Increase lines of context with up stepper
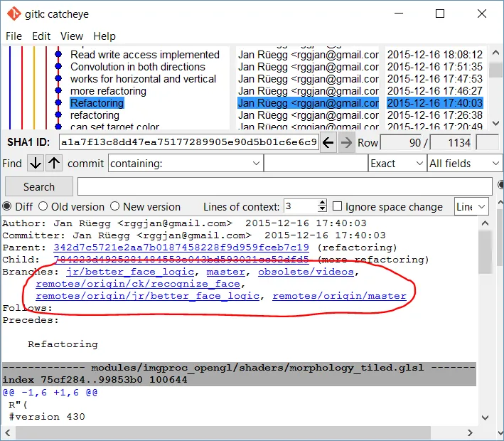Image resolution: width=504 pixels, height=441 pixels. click(322, 203)
